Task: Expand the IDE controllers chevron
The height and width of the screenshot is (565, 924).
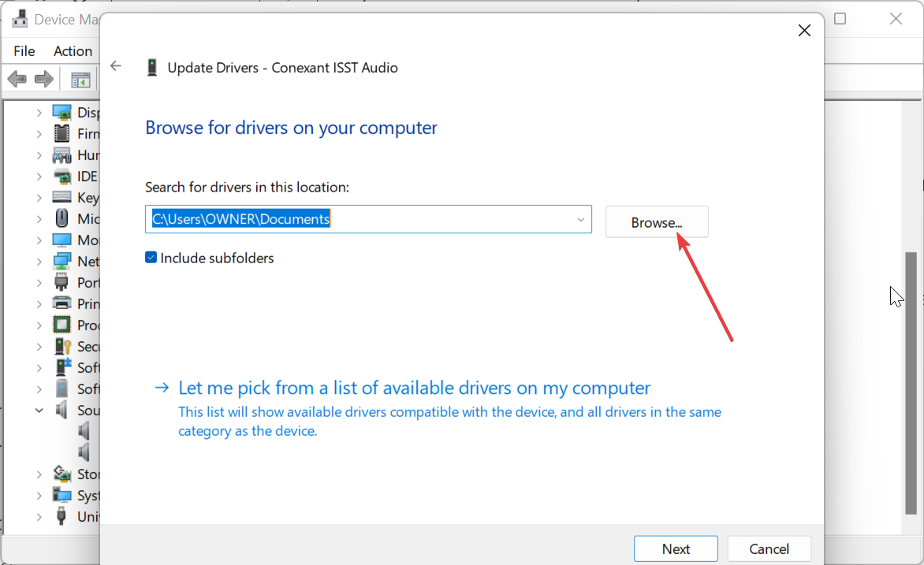Action: tap(39, 177)
